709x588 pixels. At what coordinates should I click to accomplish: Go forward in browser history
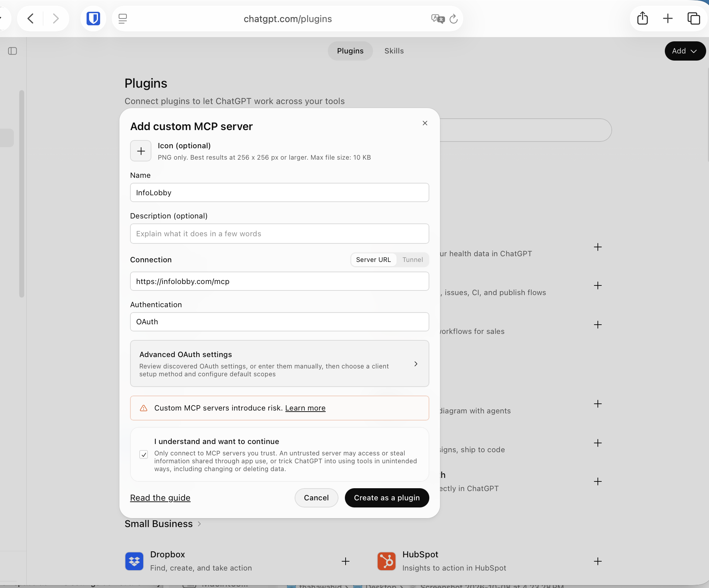(56, 19)
